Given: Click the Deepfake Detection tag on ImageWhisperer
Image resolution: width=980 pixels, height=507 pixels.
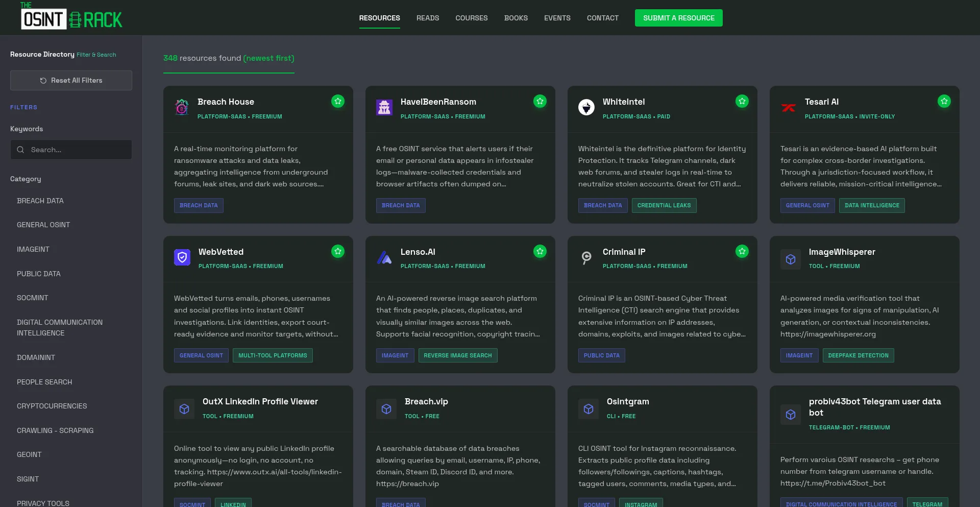Looking at the screenshot, I should pos(858,355).
